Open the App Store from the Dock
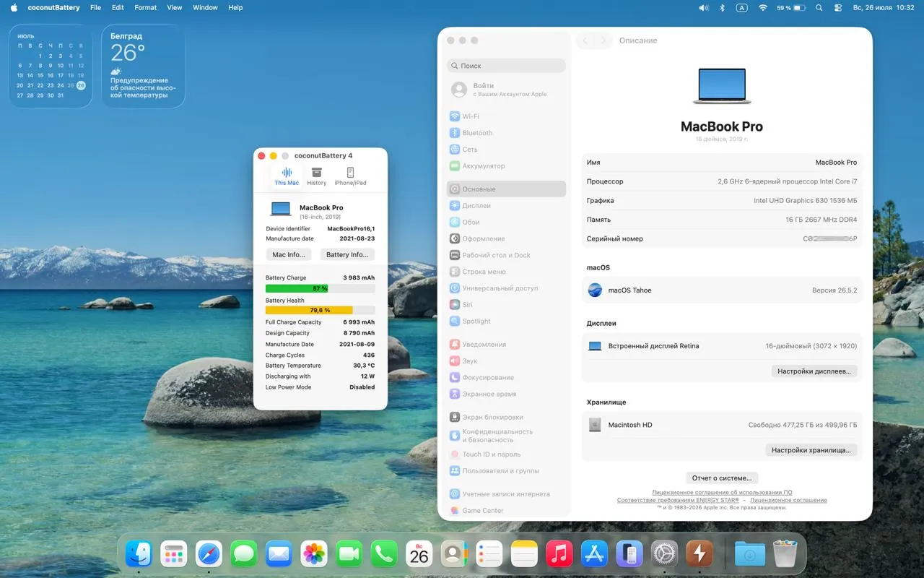The height and width of the screenshot is (578, 924). tap(594, 554)
